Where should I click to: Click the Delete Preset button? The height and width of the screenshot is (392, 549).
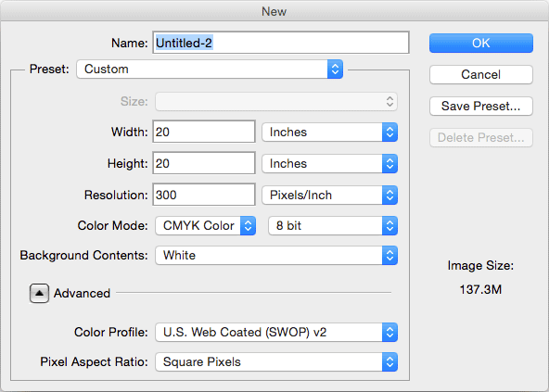click(481, 137)
